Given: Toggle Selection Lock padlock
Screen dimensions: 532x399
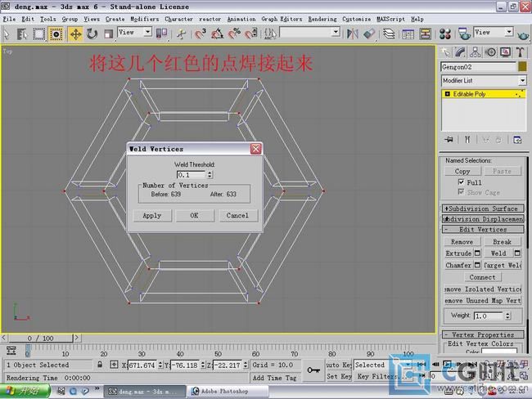Looking at the screenshot, I should click(x=100, y=365).
